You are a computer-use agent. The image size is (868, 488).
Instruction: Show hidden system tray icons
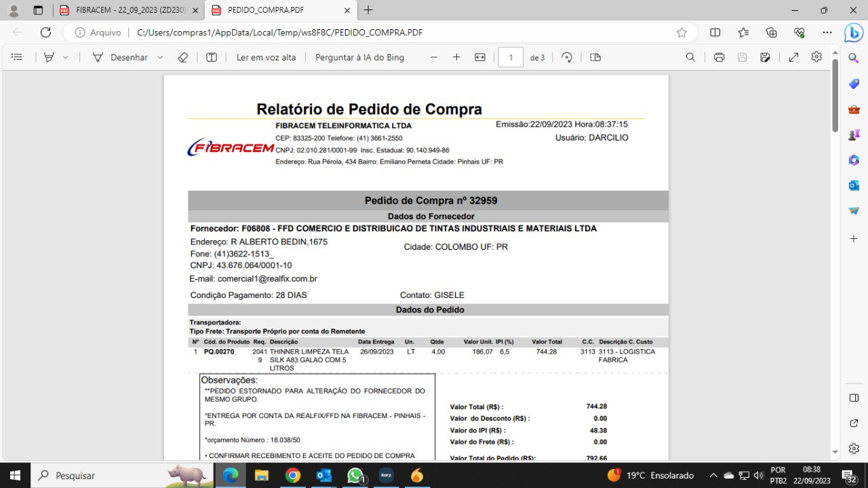click(713, 475)
